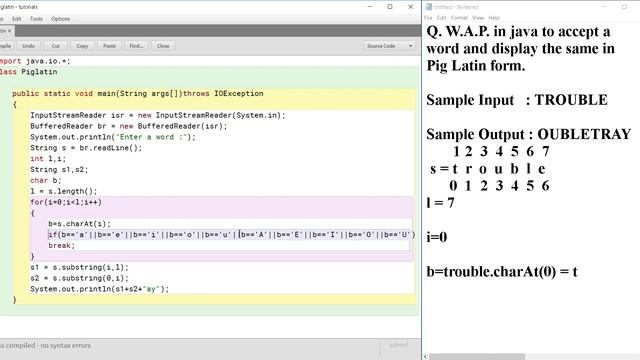640x360 pixels.
Task: Click the 'String s = br.readLine();' line
Action: coord(86,148)
